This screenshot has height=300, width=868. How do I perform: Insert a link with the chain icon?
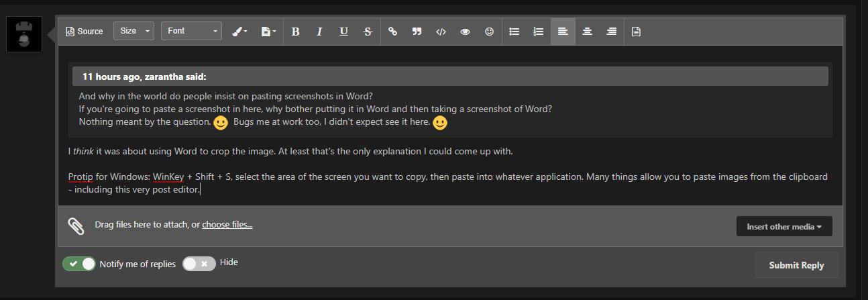(x=393, y=32)
